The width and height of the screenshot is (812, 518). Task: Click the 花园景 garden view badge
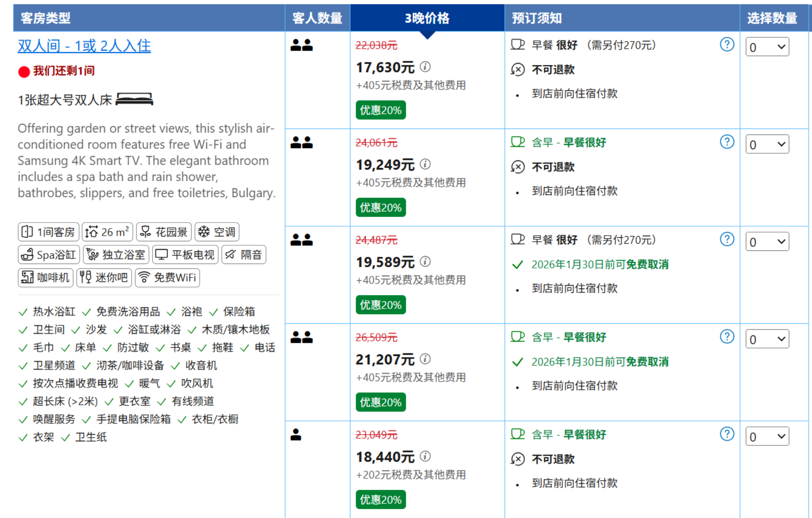click(164, 232)
